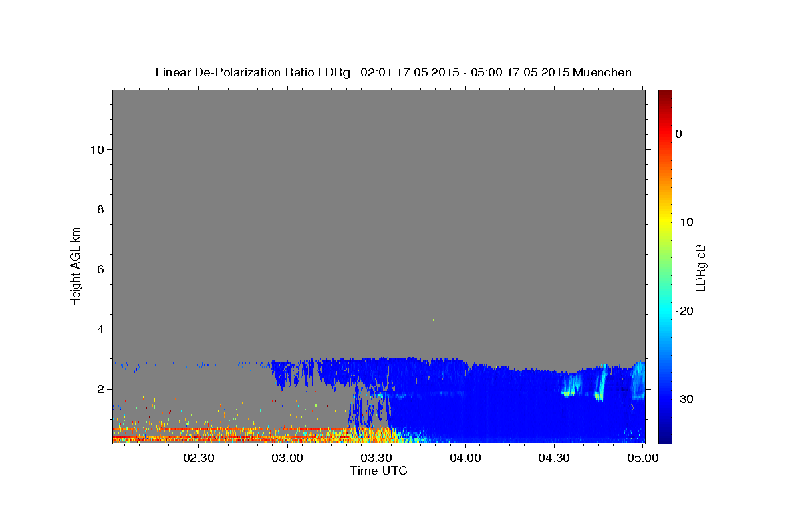Click the 'Time UTC' axis label
The height and width of the screenshot is (532, 798).
coord(378,471)
